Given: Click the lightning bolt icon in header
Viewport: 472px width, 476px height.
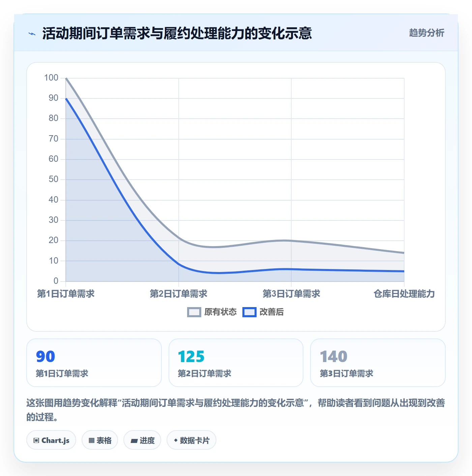Looking at the screenshot, I should point(32,34).
